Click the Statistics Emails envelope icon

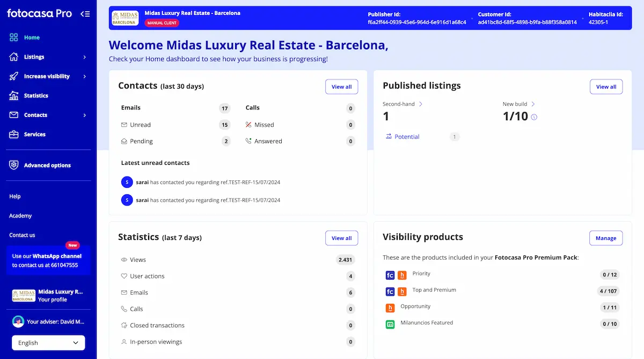(x=125, y=292)
